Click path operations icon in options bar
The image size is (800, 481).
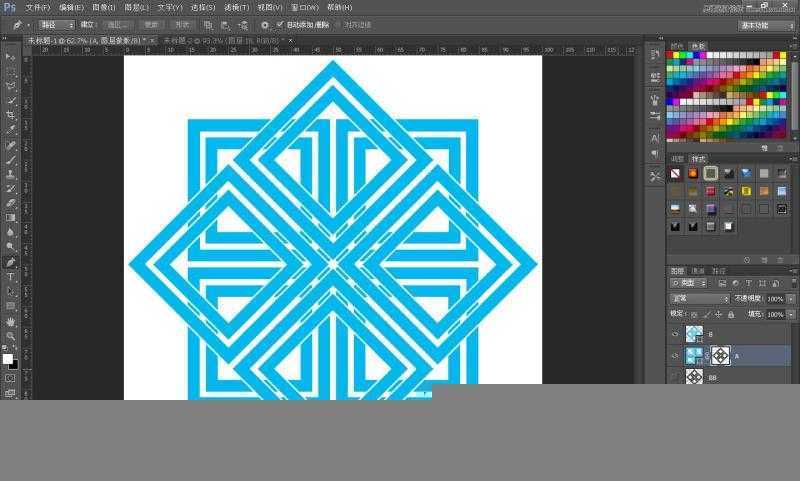tap(208, 24)
